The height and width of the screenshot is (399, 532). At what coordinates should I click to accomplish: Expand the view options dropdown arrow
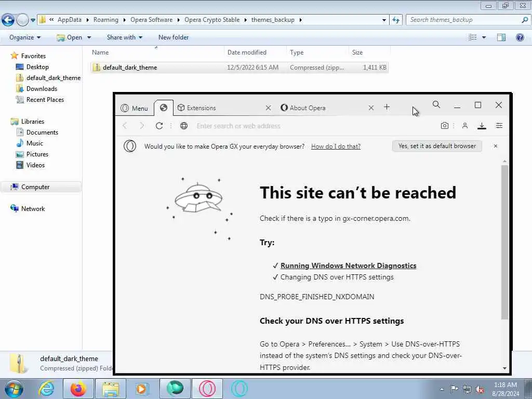484,37
